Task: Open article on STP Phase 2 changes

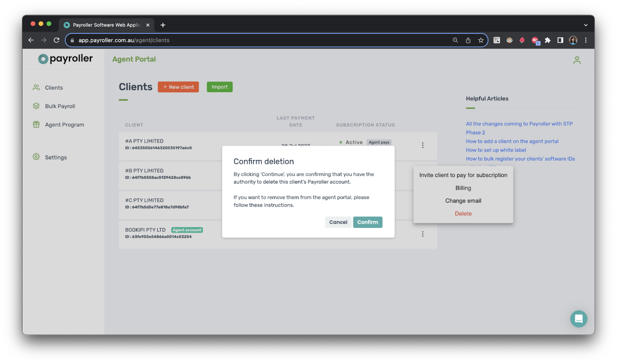Action: click(519, 128)
